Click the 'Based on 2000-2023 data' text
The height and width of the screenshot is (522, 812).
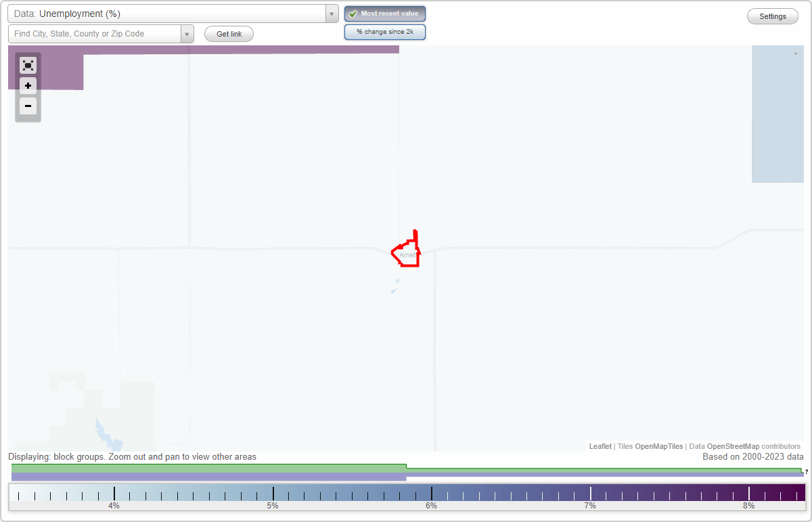point(753,457)
